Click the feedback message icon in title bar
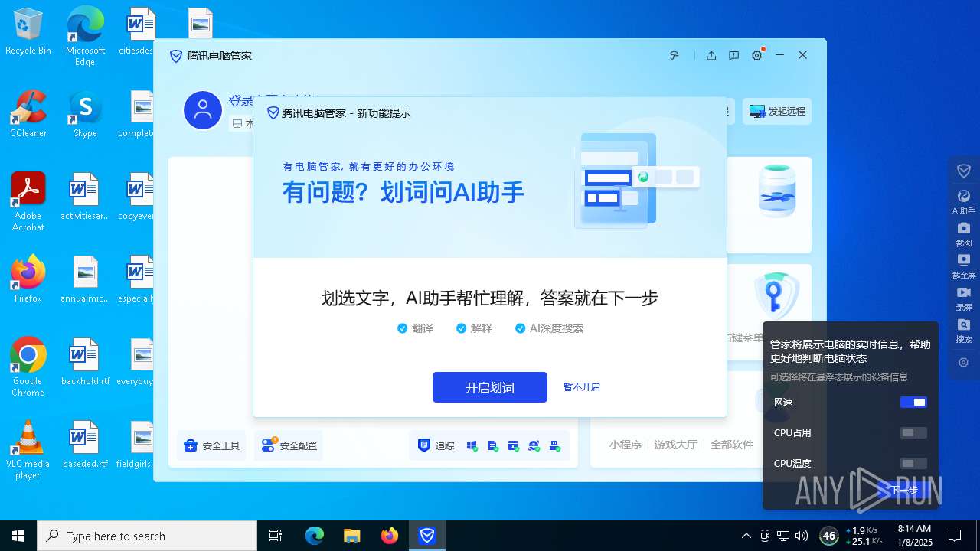 [x=733, y=55]
